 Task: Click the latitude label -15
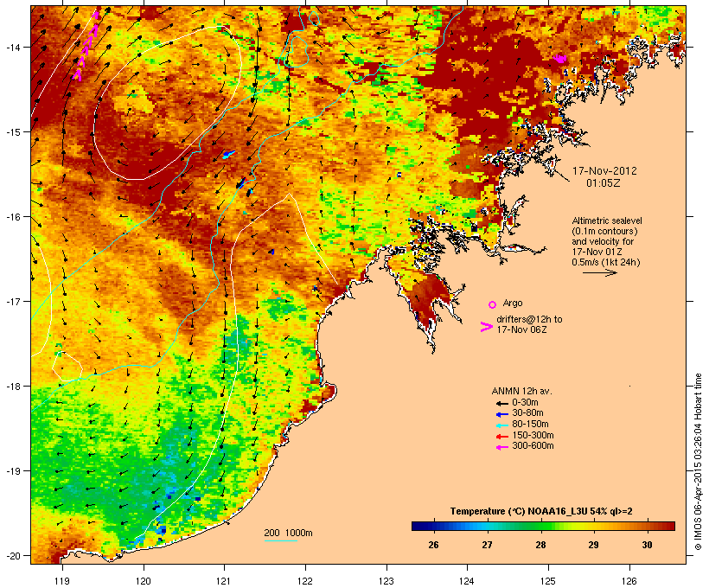click(12, 132)
